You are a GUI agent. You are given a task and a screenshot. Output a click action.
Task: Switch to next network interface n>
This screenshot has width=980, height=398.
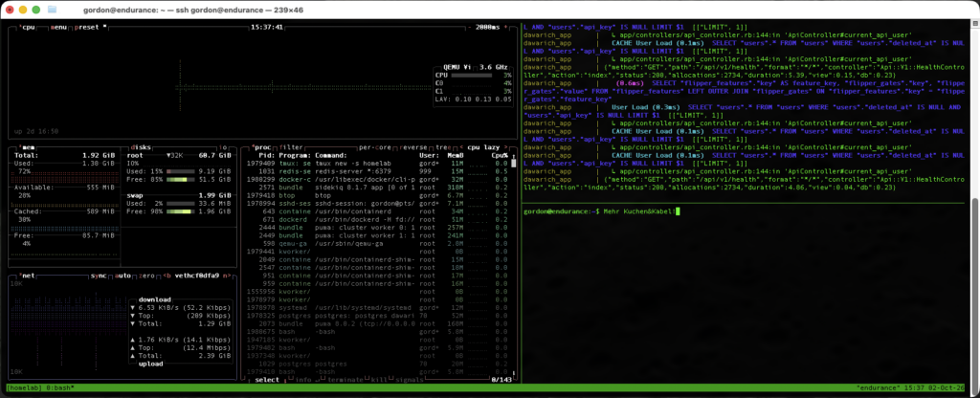click(x=226, y=276)
